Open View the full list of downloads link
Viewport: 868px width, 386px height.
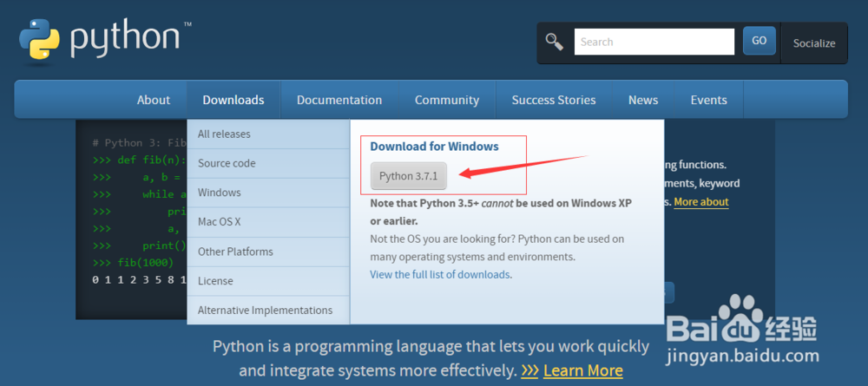(439, 274)
